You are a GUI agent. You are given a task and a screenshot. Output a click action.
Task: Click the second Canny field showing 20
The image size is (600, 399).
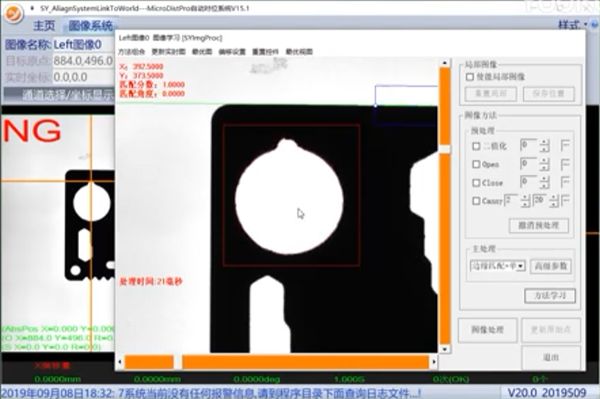click(x=541, y=200)
